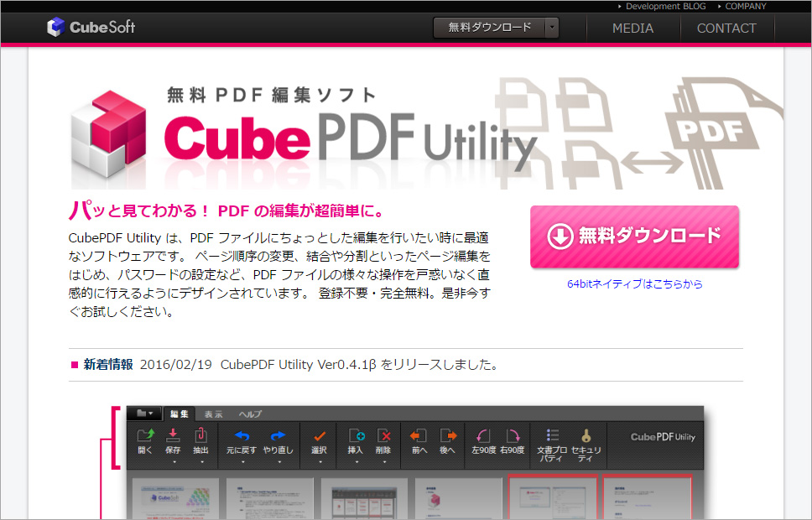Open the CONTACT menu item
This screenshot has width=812, height=520.
(726, 28)
